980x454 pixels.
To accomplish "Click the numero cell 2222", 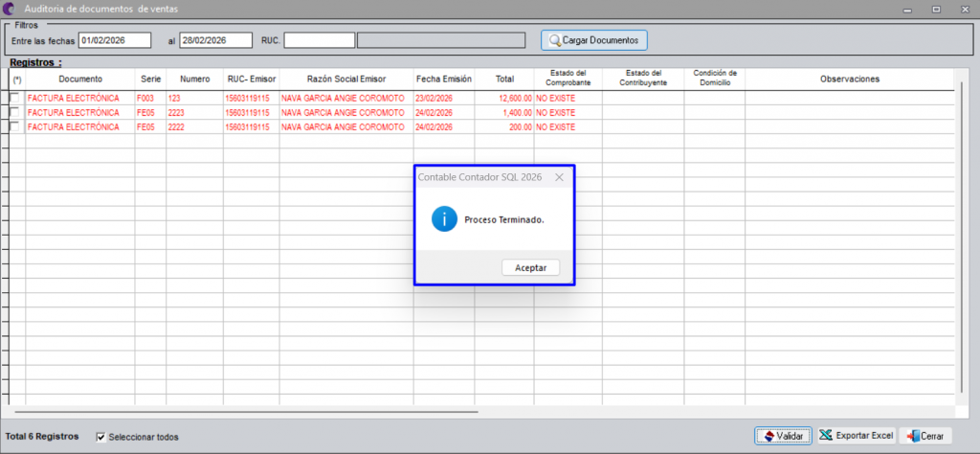I will point(195,127).
